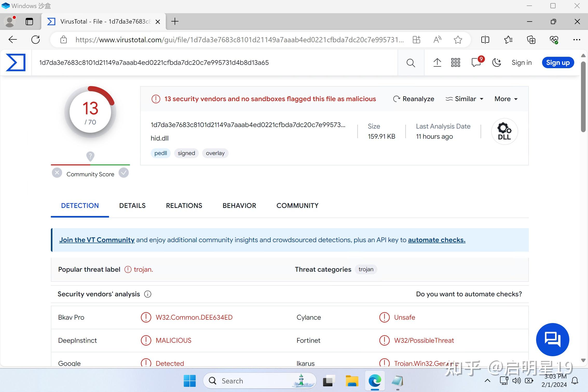This screenshot has height=392, width=588.
Task: Click Do you want to automate checks?
Action: (469, 294)
